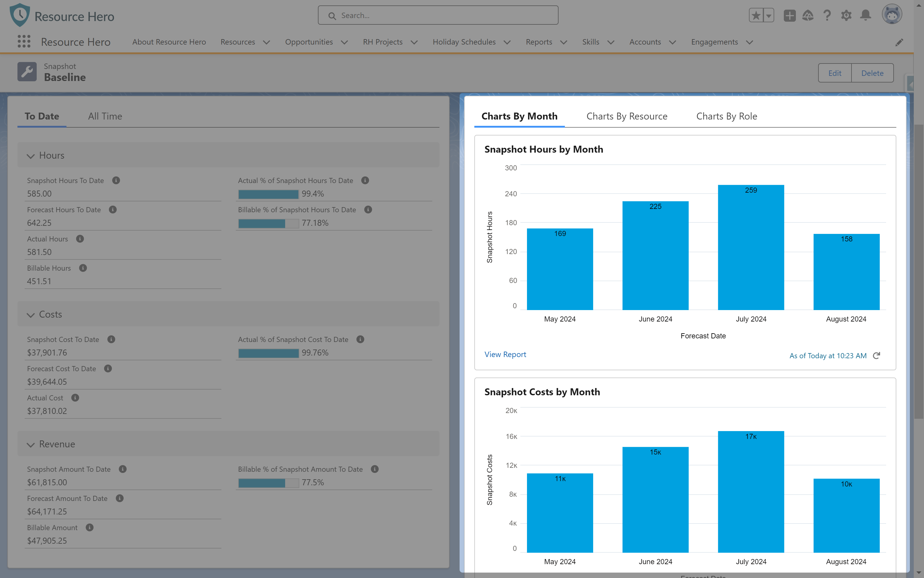Screen dimensions: 924x578
Task: Switch to Charts By Resource tab
Action: click(x=627, y=116)
